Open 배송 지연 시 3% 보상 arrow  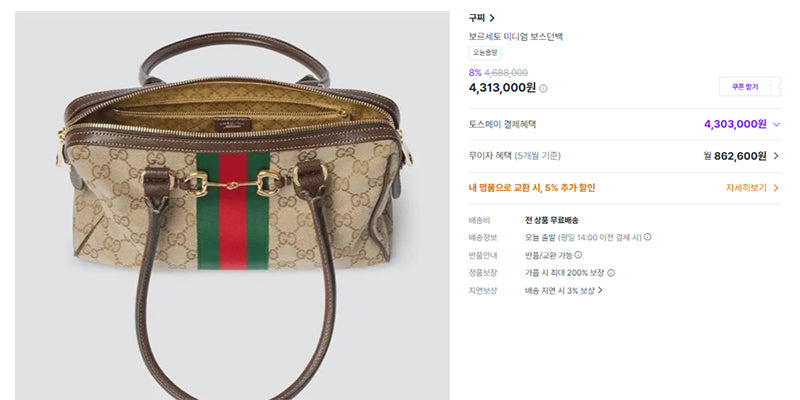pyautogui.click(x=600, y=290)
